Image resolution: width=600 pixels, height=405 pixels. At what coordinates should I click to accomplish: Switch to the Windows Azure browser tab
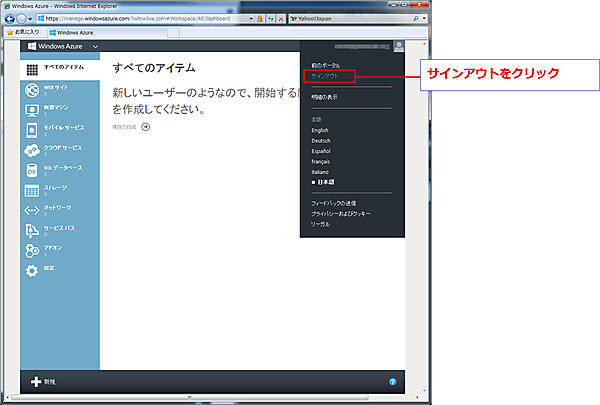coord(75,32)
